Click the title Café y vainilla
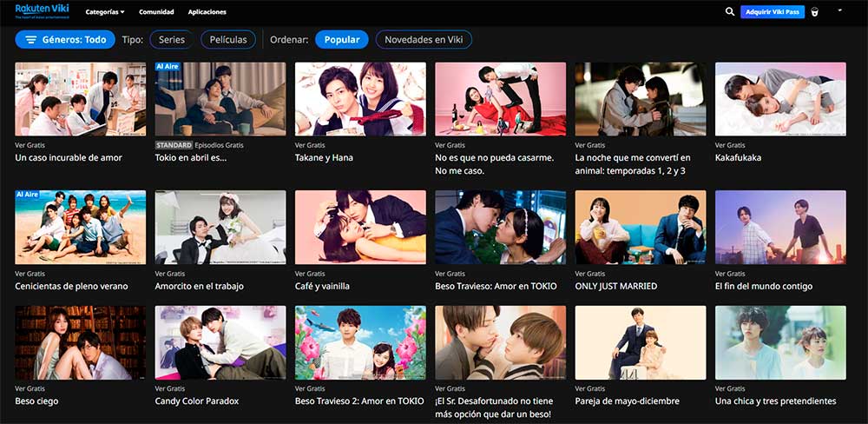The height and width of the screenshot is (424, 868). point(322,286)
